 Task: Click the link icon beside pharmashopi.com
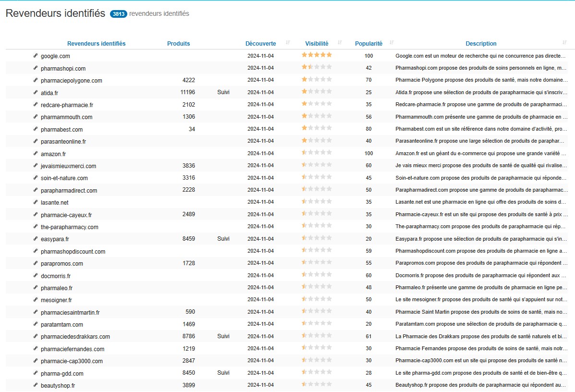coord(36,68)
